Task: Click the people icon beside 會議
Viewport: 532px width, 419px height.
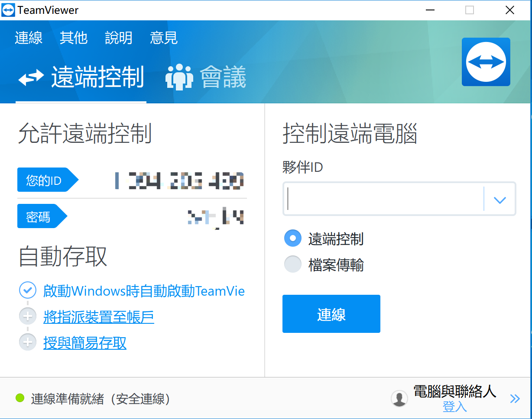Action: point(179,77)
